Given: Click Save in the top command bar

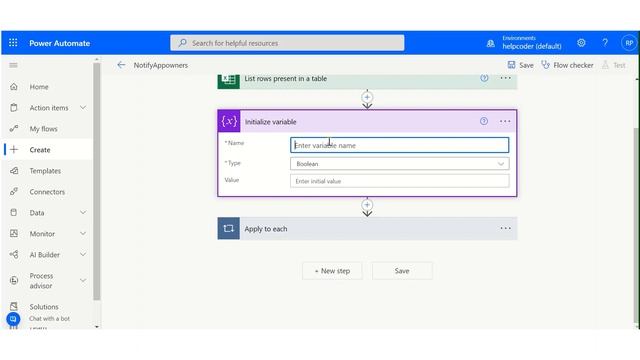Looking at the screenshot, I should [x=520, y=65].
